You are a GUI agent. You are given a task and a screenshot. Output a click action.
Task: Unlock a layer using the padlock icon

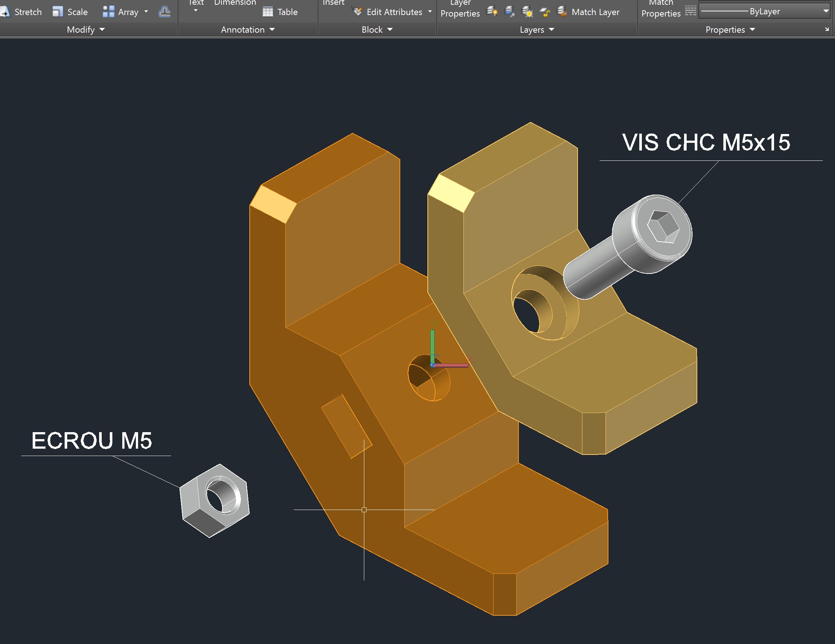point(545,11)
